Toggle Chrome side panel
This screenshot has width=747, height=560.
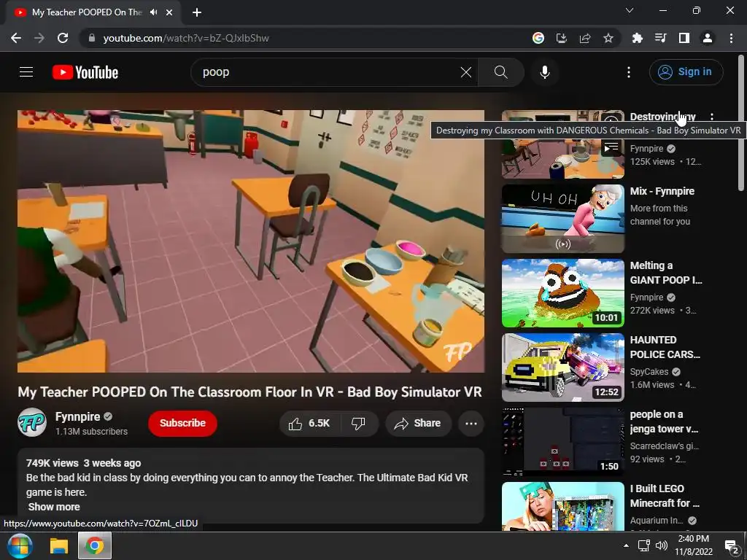[x=684, y=38]
